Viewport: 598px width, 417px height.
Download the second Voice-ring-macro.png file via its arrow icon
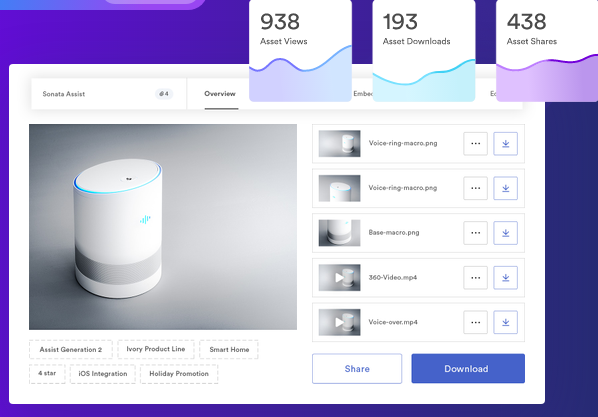click(505, 188)
